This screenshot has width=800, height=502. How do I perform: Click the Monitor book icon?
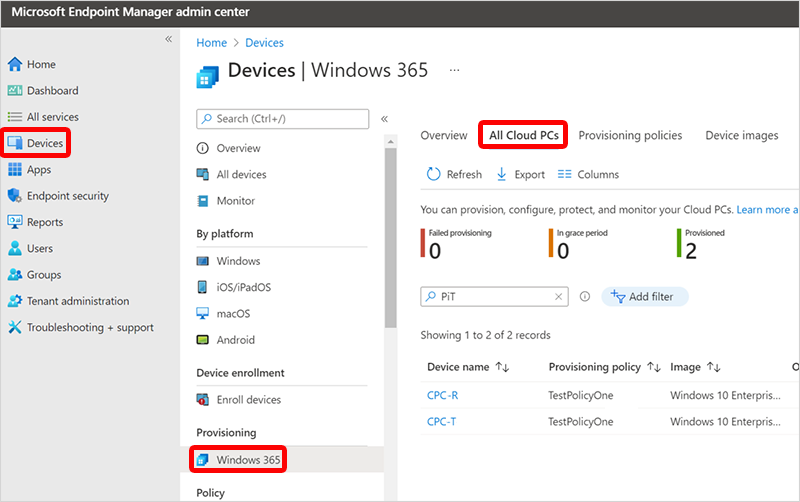pyautogui.click(x=203, y=201)
